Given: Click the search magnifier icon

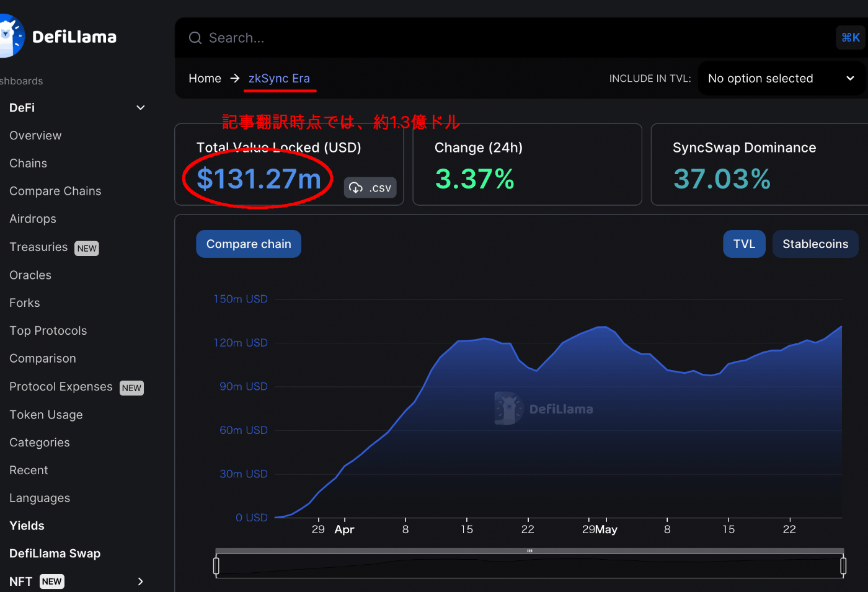Looking at the screenshot, I should pyautogui.click(x=195, y=38).
